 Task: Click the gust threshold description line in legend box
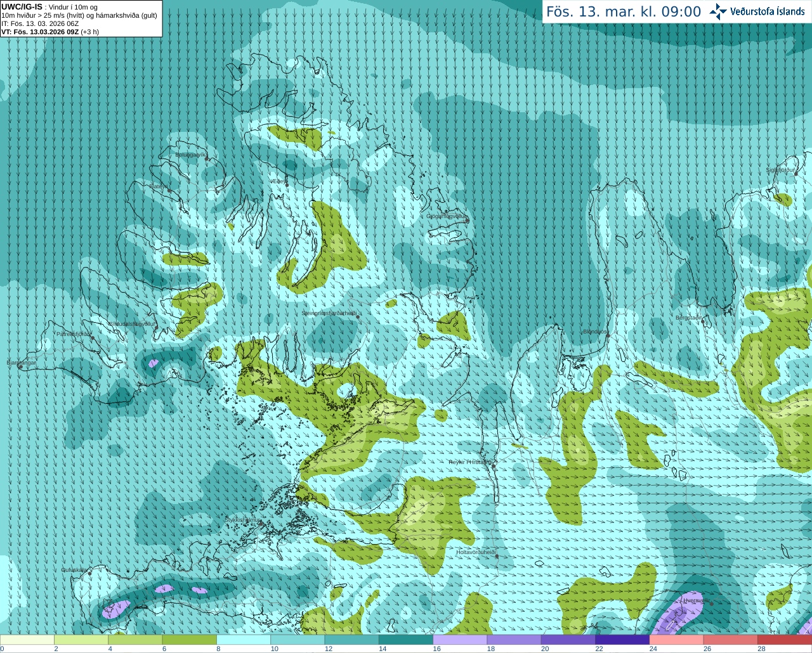pos(79,15)
